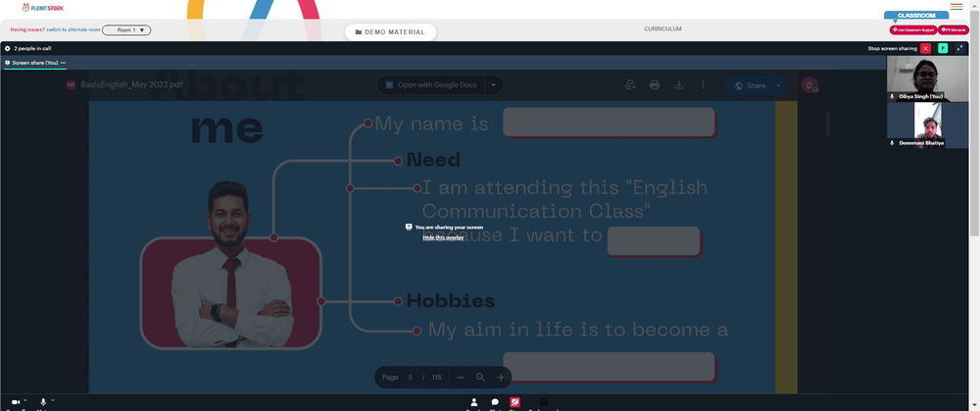This screenshot has height=411, width=980.
Task: Expand microphone options chevron
Action: click(53, 400)
